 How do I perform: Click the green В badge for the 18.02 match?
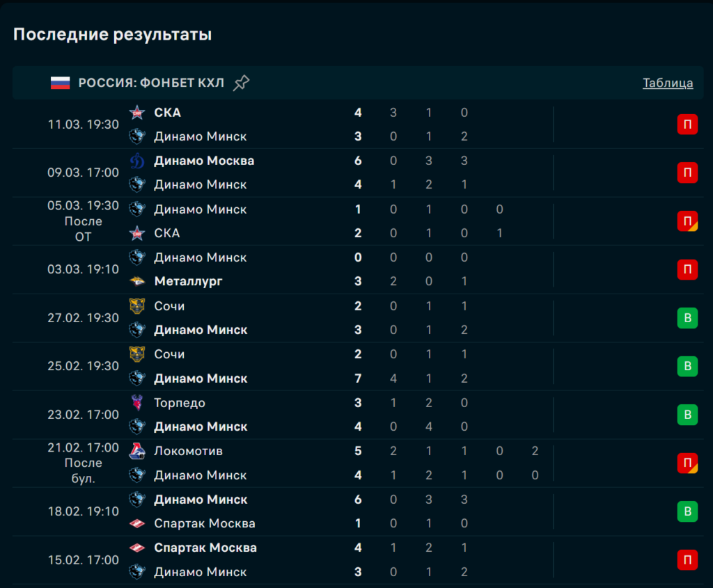coord(687,511)
